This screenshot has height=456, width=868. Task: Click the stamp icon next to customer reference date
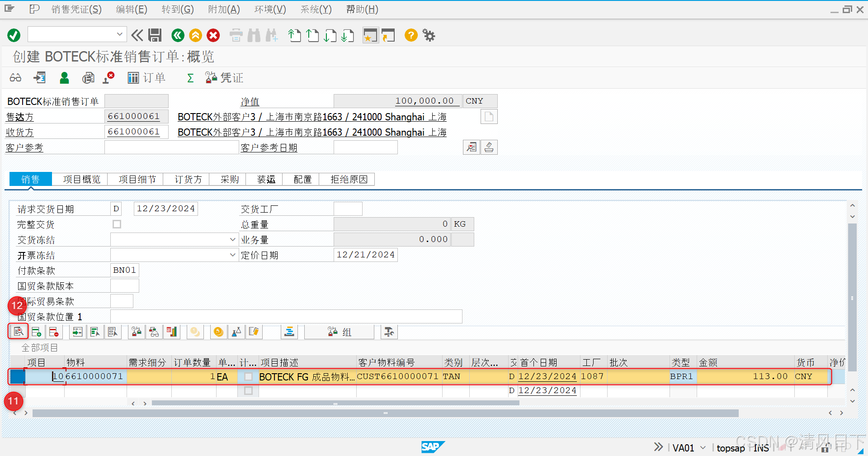point(489,147)
